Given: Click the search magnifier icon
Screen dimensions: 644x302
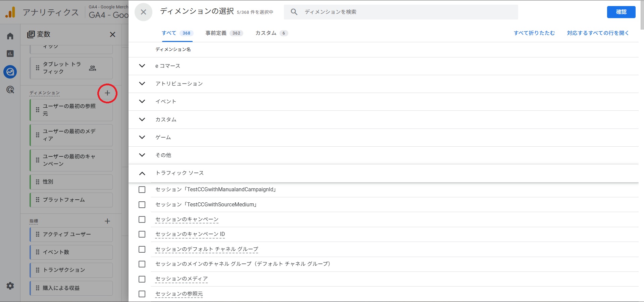Looking at the screenshot, I should point(294,12).
